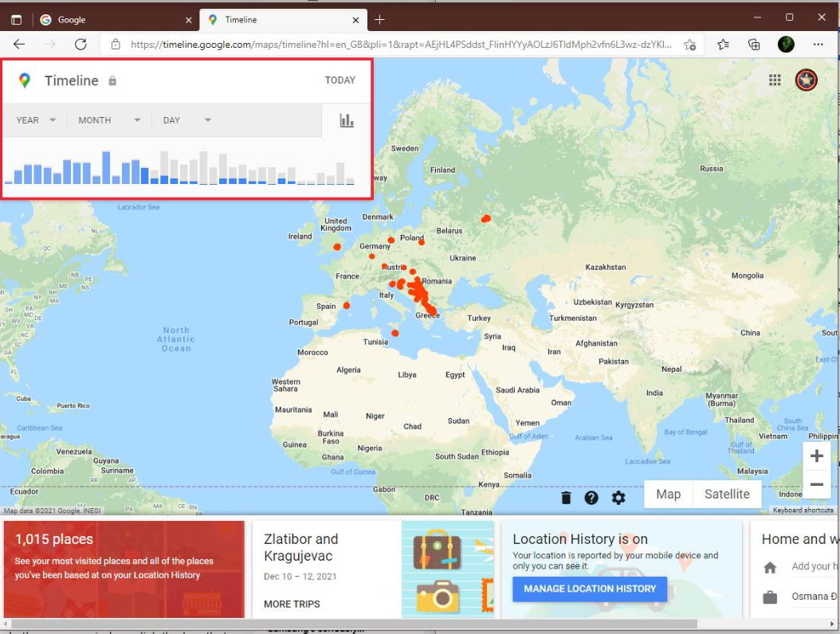The width and height of the screenshot is (840, 634).
Task: Switch to Map view
Action: click(667, 494)
